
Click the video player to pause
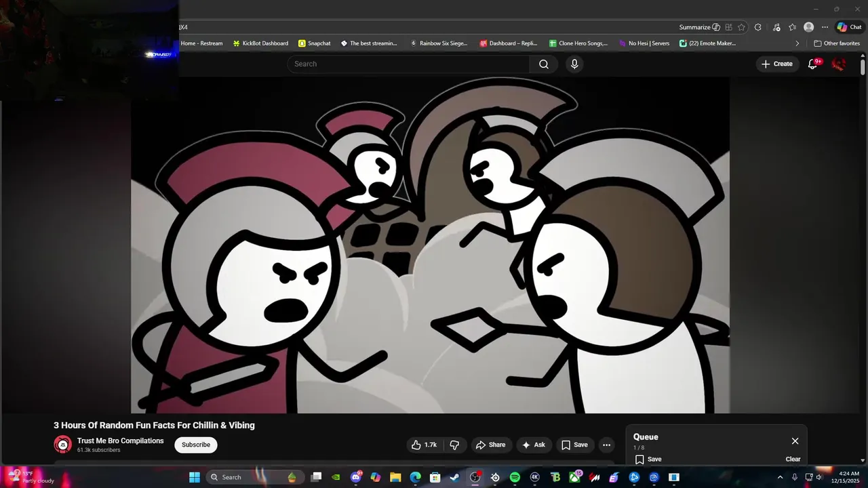(431, 245)
